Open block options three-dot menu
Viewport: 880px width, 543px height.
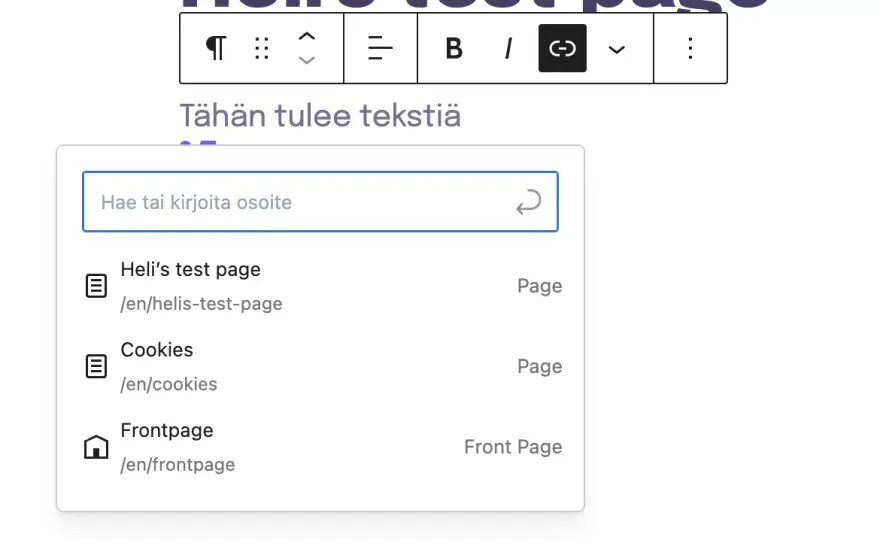click(690, 48)
